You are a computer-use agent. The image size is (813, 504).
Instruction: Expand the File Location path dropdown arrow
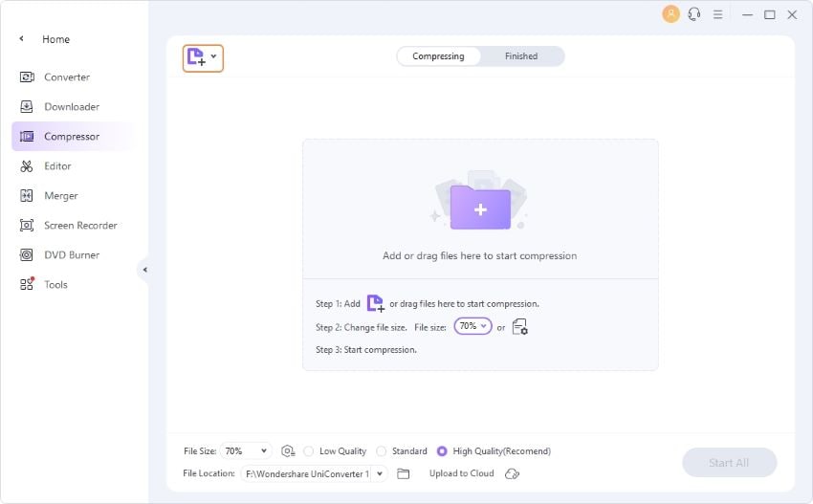point(380,473)
